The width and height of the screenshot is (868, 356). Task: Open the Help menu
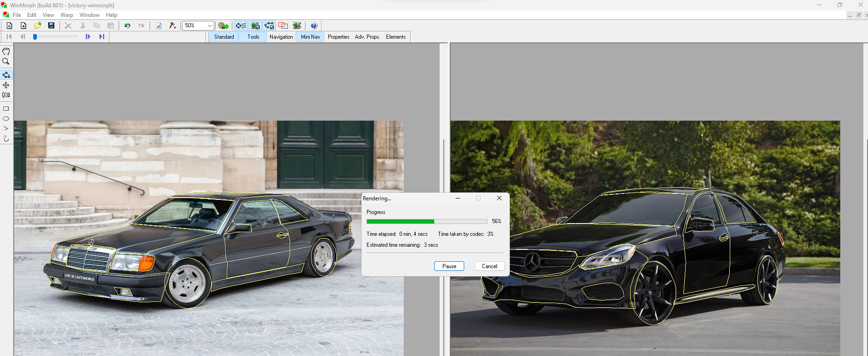click(x=111, y=15)
